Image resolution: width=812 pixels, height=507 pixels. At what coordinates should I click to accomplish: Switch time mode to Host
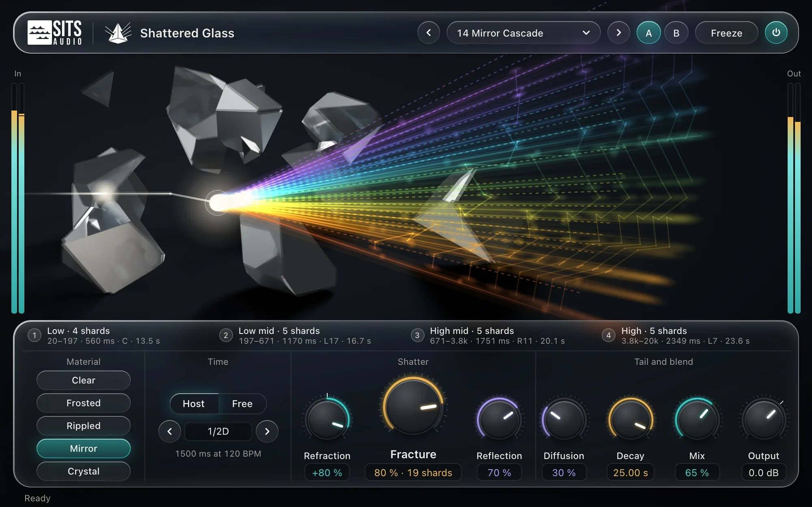tap(194, 404)
